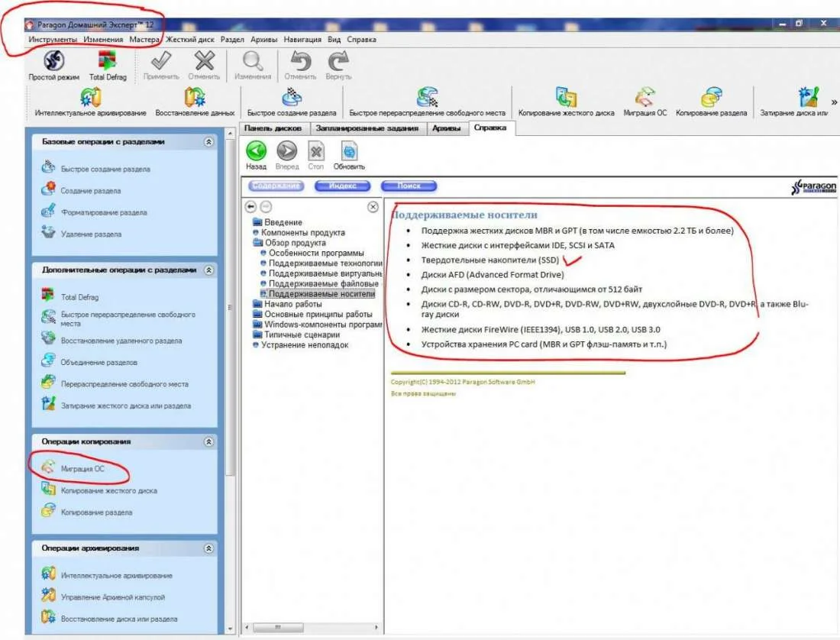The width and height of the screenshot is (840, 640).
Task: Open Начало работы in help tree
Action: point(287,304)
